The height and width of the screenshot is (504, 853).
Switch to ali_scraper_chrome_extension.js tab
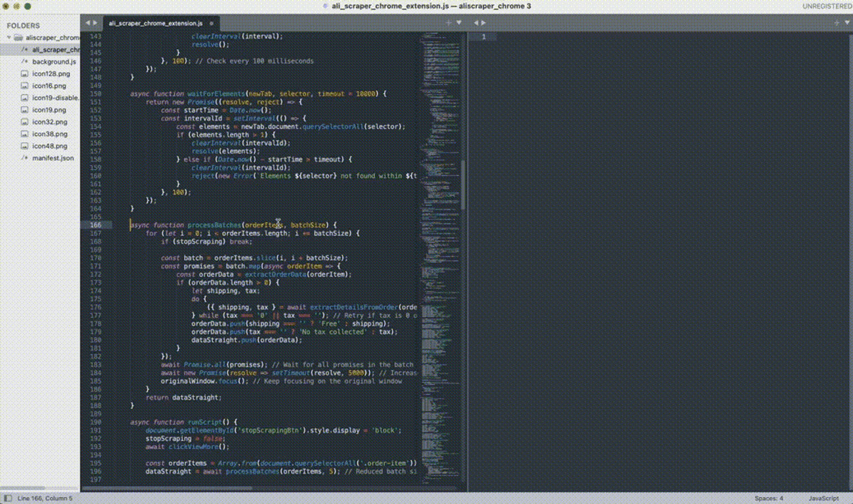pyautogui.click(x=155, y=24)
